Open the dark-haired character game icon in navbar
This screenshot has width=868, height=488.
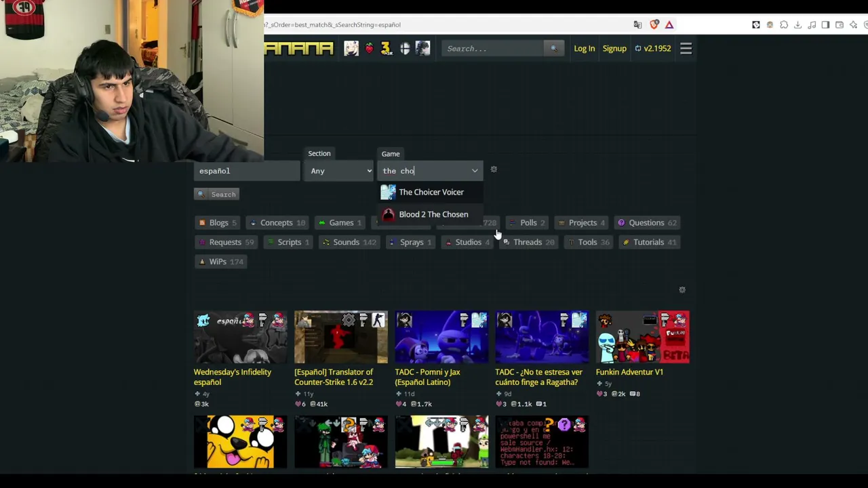422,48
